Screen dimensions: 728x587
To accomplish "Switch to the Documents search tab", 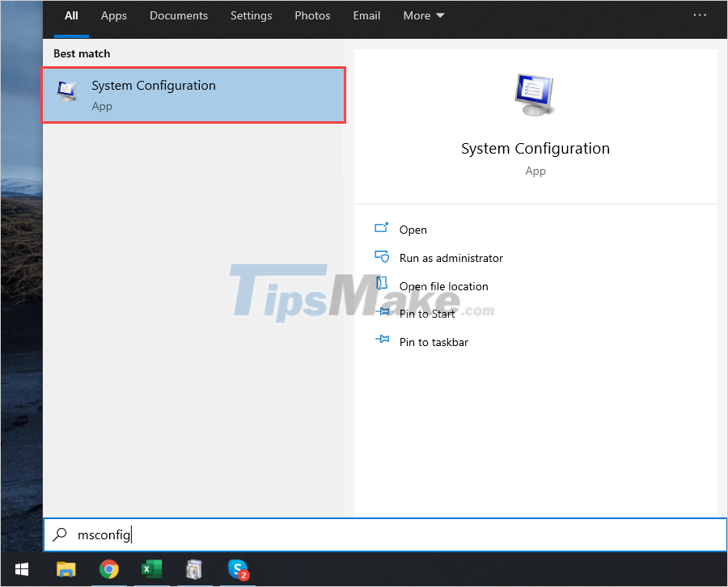I will 179,15.
